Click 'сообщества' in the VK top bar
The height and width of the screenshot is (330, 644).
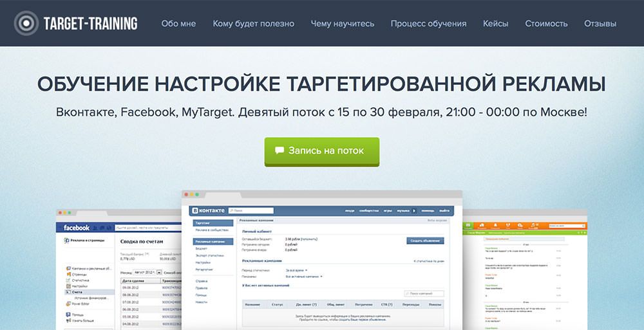(x=369, y=210)
